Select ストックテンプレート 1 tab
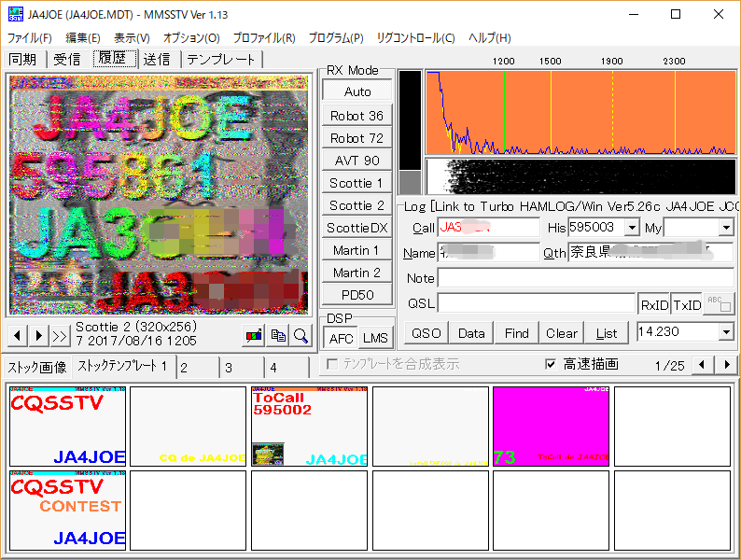This screenshot has width=741, height=560. pyautogui.click(x=123, y=366)
